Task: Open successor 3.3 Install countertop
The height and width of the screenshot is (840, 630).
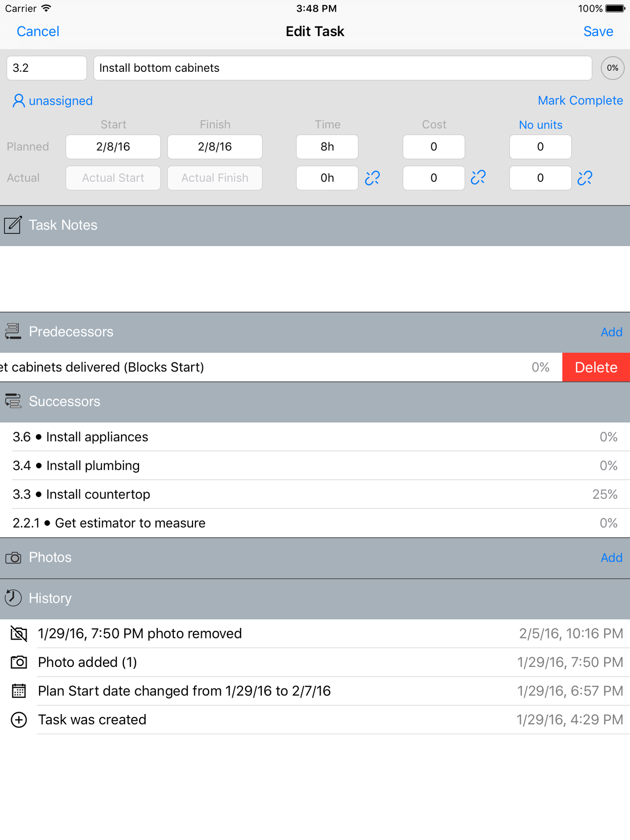Action: point(315,494)
